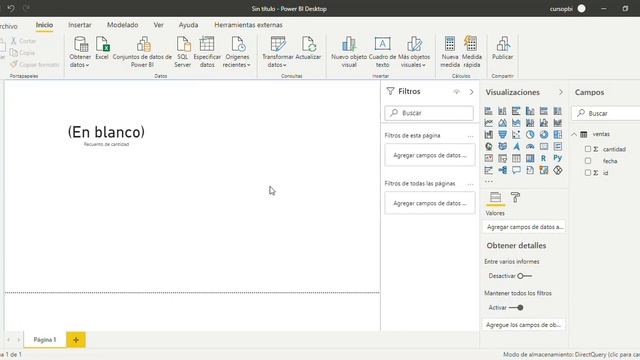Check the id field checkbox

pos(588,173)
